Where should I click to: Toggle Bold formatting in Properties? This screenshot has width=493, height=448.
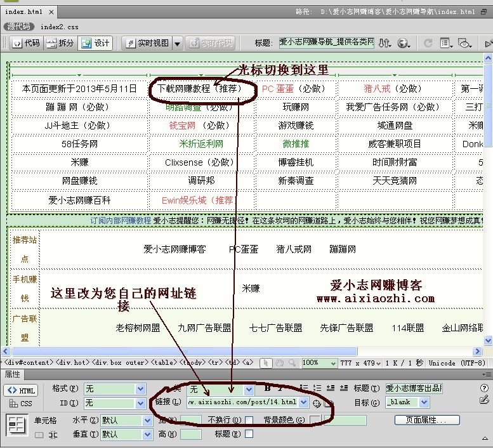(267, 388)
